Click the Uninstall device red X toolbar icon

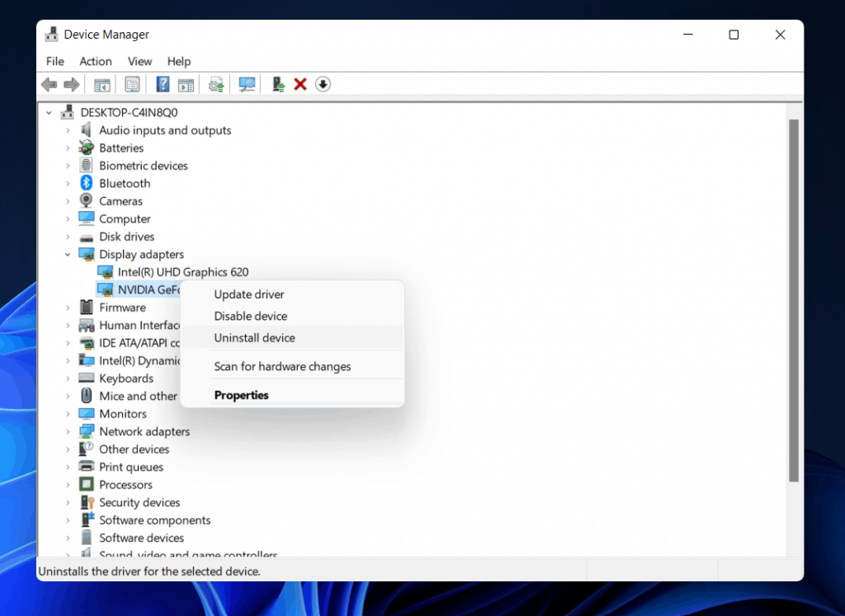pyautogui.click(x=300, y=84)
